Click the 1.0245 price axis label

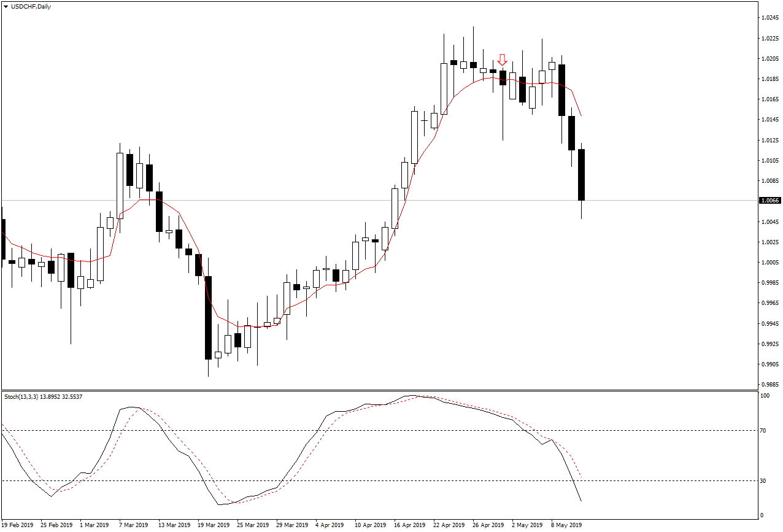[770, 18]
